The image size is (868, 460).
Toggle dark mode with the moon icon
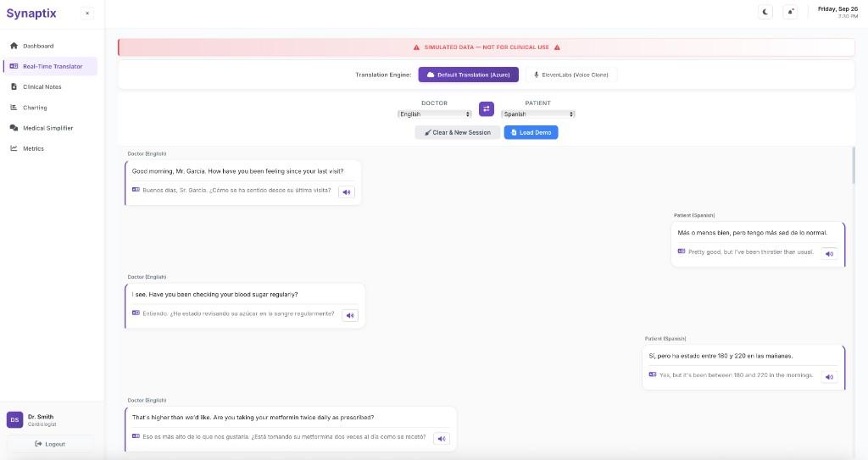[x=765, y=12]
